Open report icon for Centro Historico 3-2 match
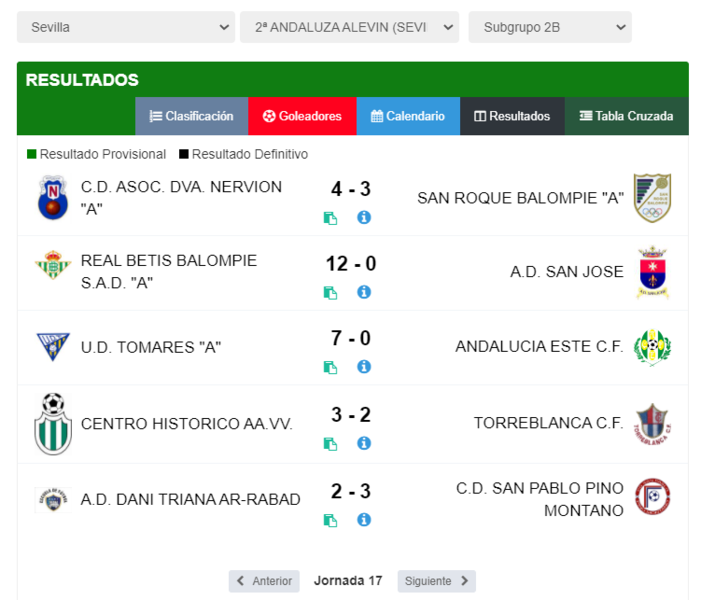Screen dimensions: 701x600 point(330,444)
